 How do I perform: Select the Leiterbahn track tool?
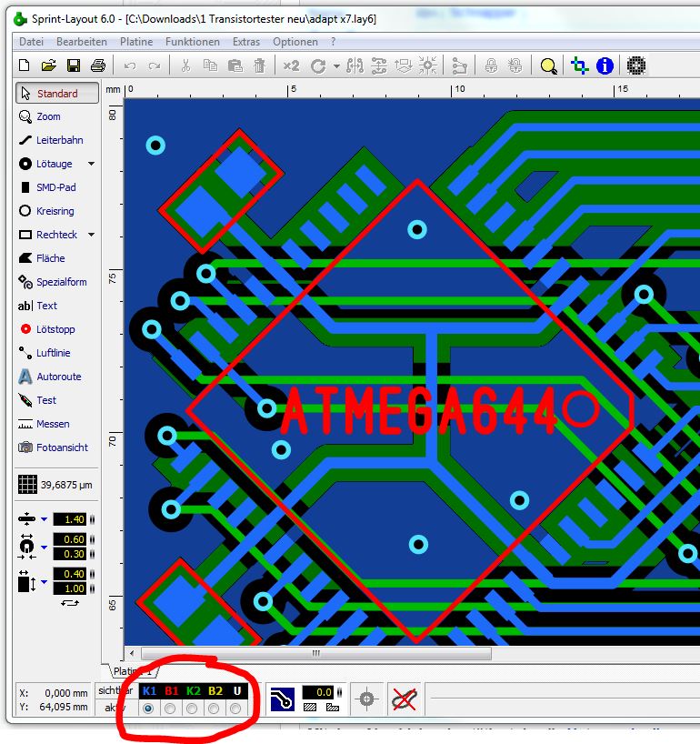[51, 140]
